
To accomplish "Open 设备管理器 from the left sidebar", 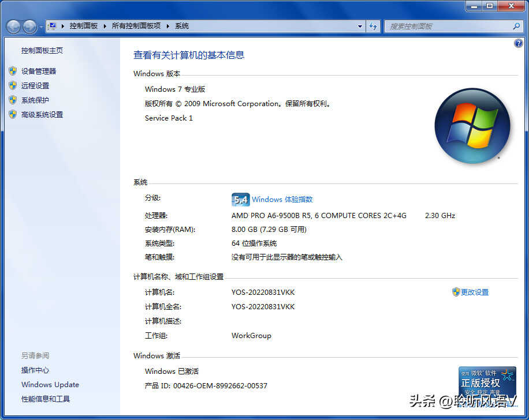I will [x=39, y=71].
